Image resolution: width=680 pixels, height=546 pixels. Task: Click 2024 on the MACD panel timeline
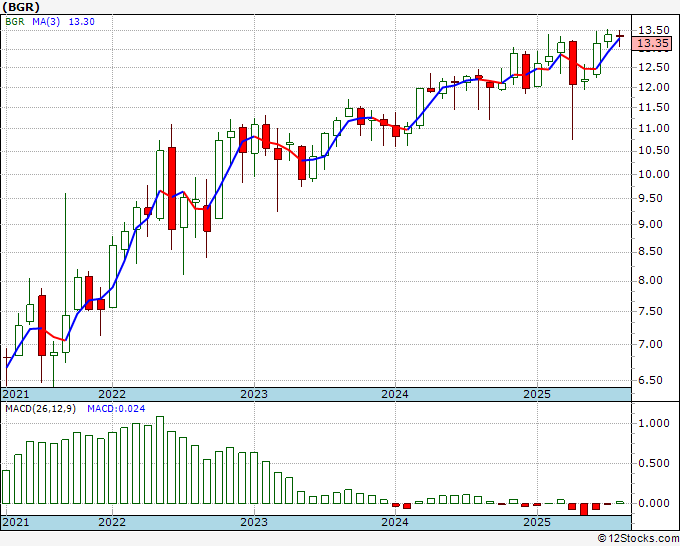pos(395,522)
